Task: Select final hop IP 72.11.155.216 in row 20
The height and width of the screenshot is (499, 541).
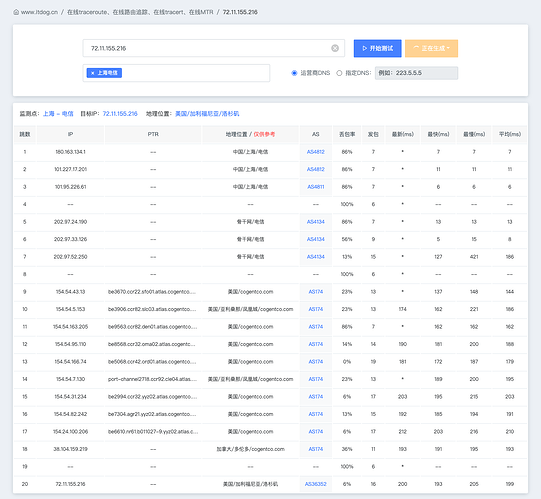Action: coord(70,484)
